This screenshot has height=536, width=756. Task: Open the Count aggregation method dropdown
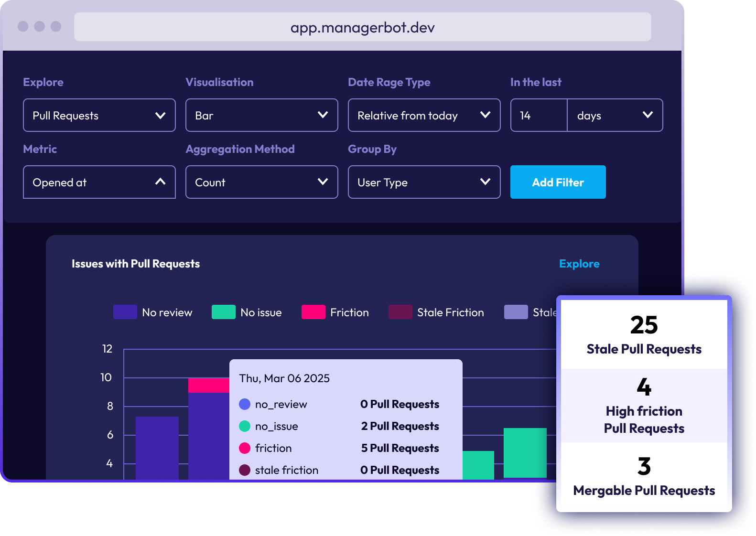[x=261, y=182]
